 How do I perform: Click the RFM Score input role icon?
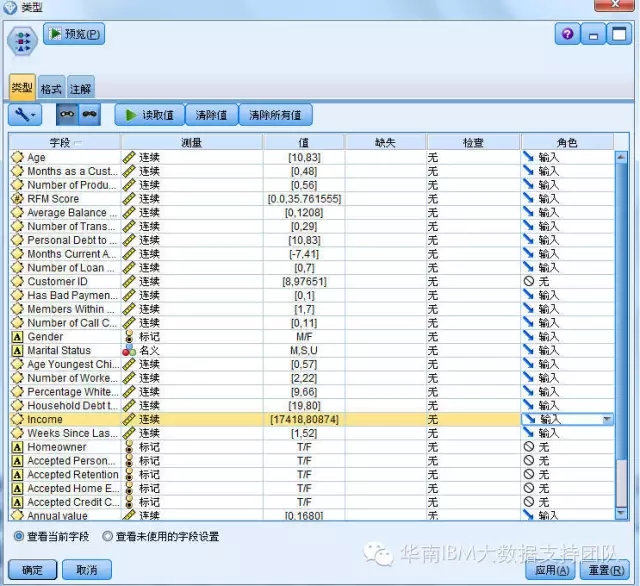point(529,199)
